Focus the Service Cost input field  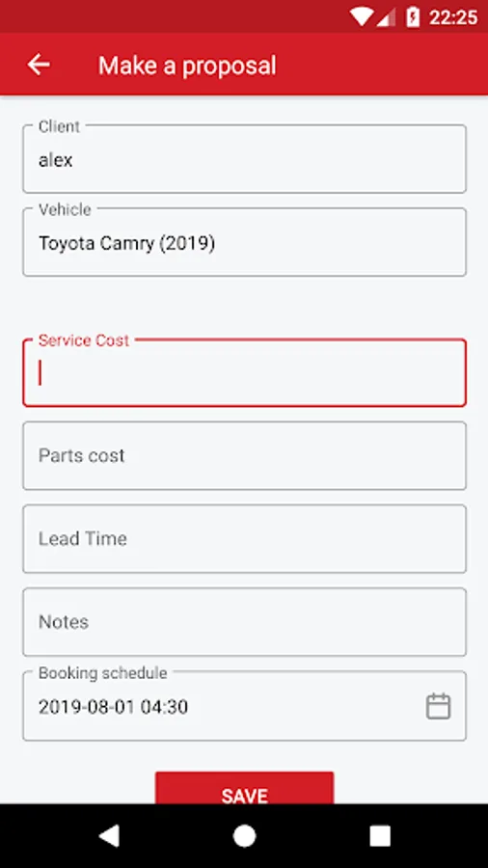244,373
